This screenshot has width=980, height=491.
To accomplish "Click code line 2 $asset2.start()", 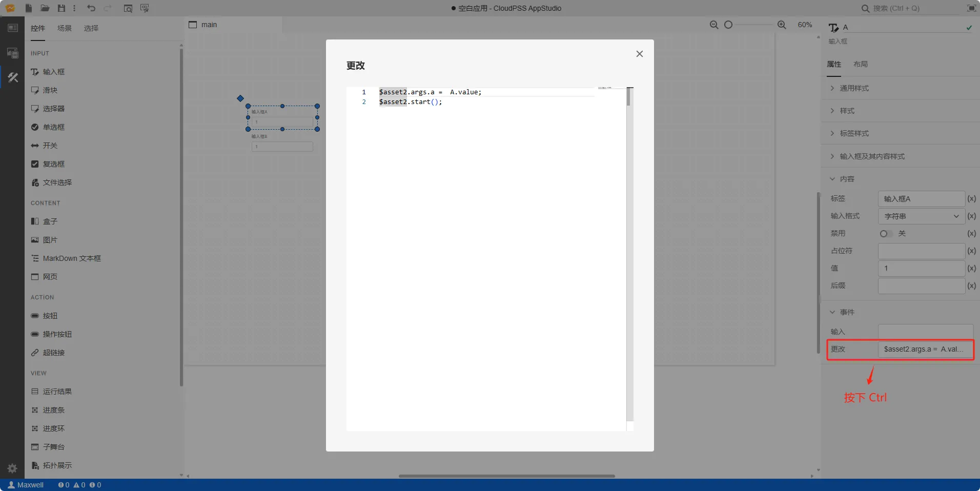I will (411, 102).
